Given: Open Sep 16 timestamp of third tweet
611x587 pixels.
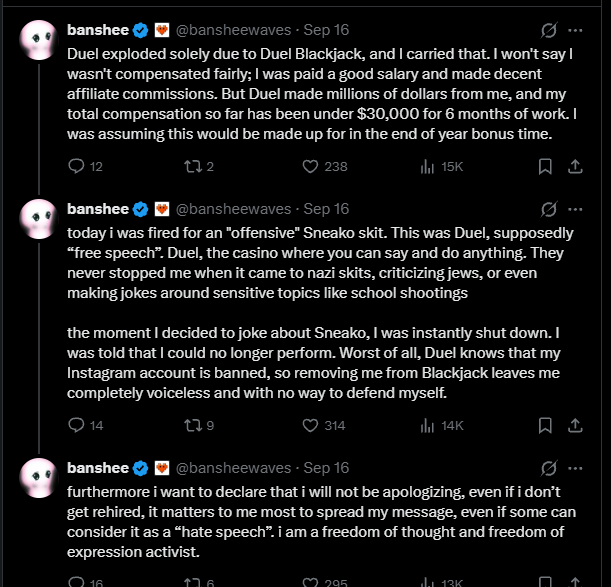Looking at the screenshot, I should (326, 468).
